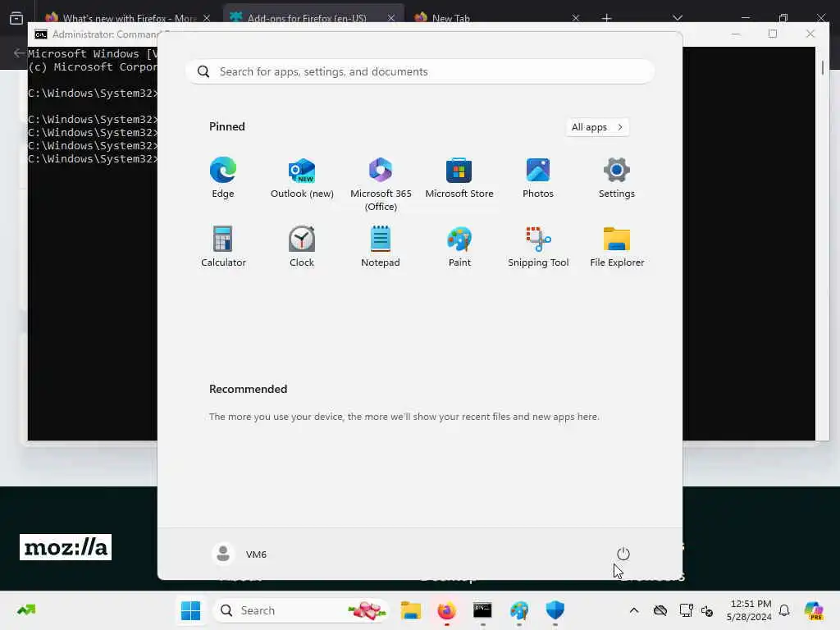Click the Command Prompt window title icon
The width and height of the screenshot is (840, 630).
tap(41, 34)
